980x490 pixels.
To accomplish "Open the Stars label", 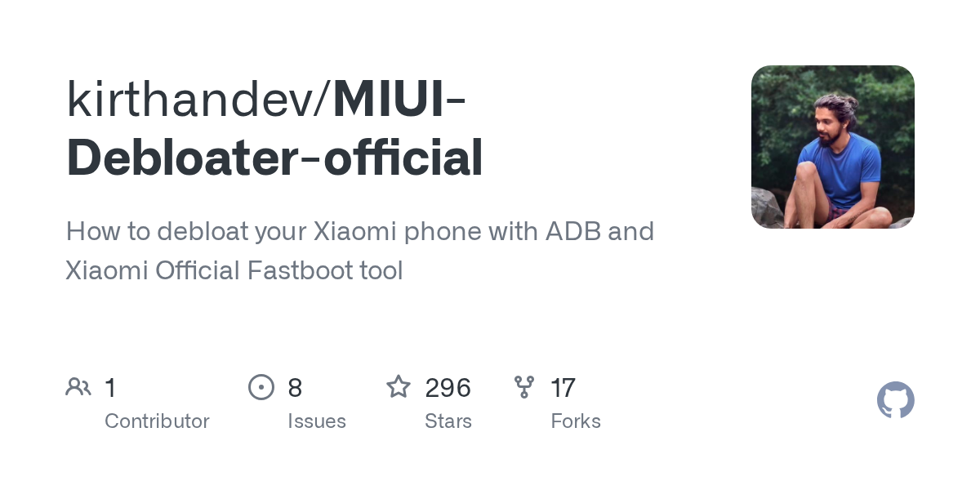I will (448, 421).
